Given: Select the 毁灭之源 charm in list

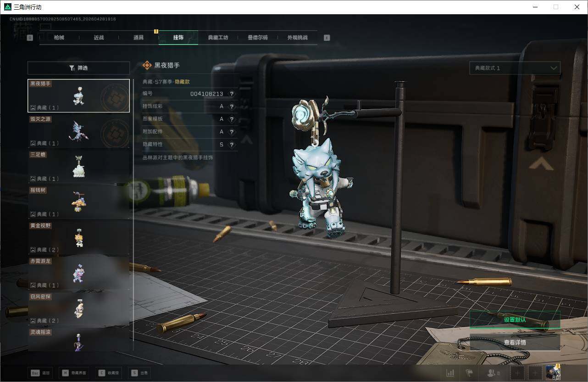Looking at the screenshot, I should pyautogui.click(x=78, y=131).
